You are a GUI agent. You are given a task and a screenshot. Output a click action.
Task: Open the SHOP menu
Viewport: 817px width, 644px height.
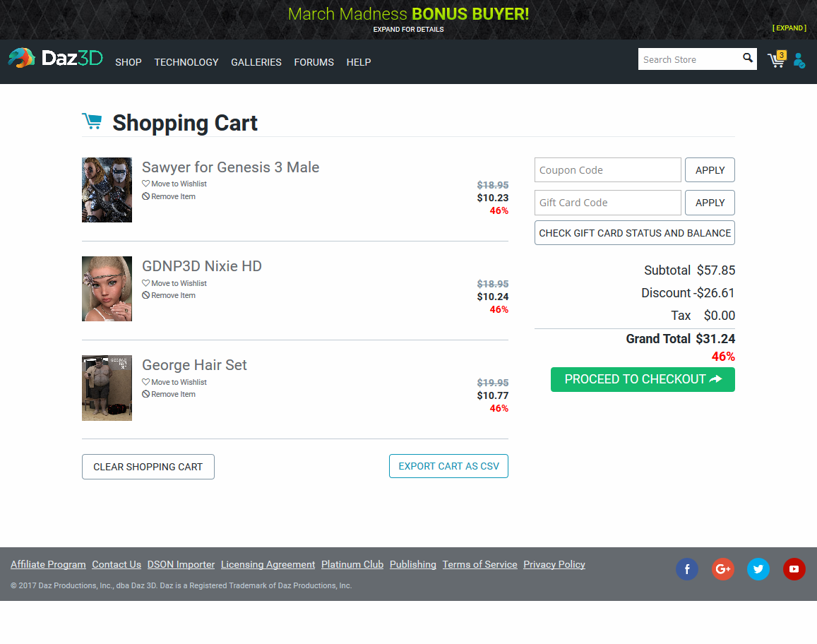point(128,62)
